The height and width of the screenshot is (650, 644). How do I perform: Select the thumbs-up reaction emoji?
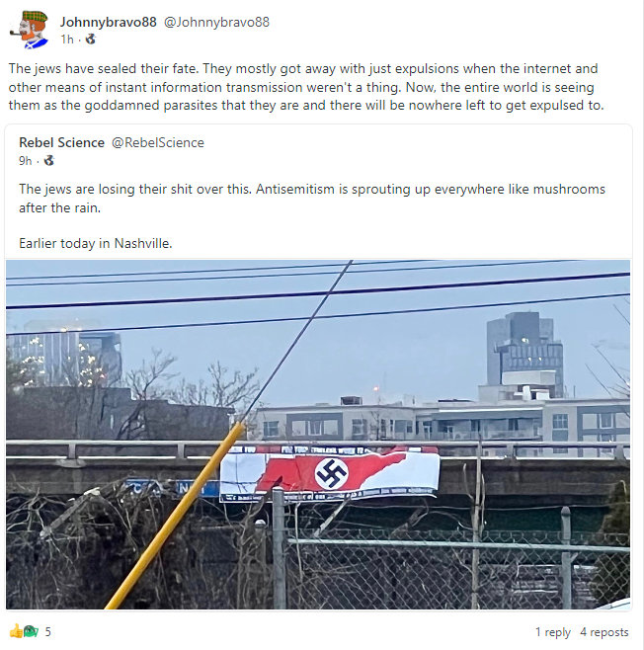[x=16, y=631]
